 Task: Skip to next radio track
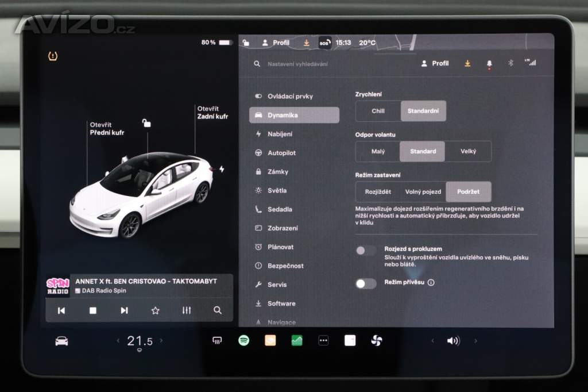click(124, 310)
